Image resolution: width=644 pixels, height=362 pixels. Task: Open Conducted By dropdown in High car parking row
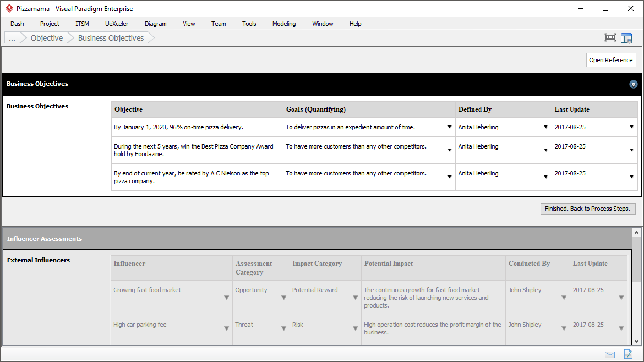pos(564,328)
